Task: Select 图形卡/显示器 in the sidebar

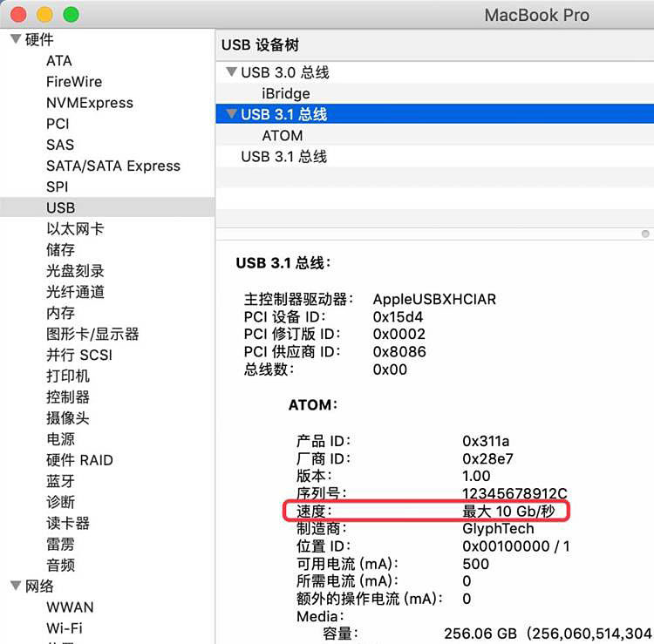Action: tap(92, 334)
